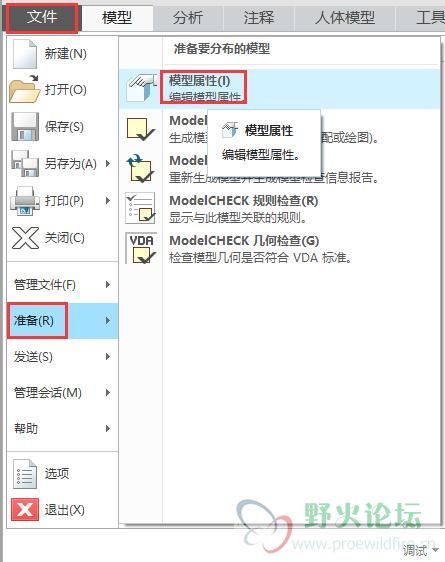This screenshot has width=445, height=562.
Task: Switch to the Analysis (分析) ribbon tab
Action: click(188, 17)
